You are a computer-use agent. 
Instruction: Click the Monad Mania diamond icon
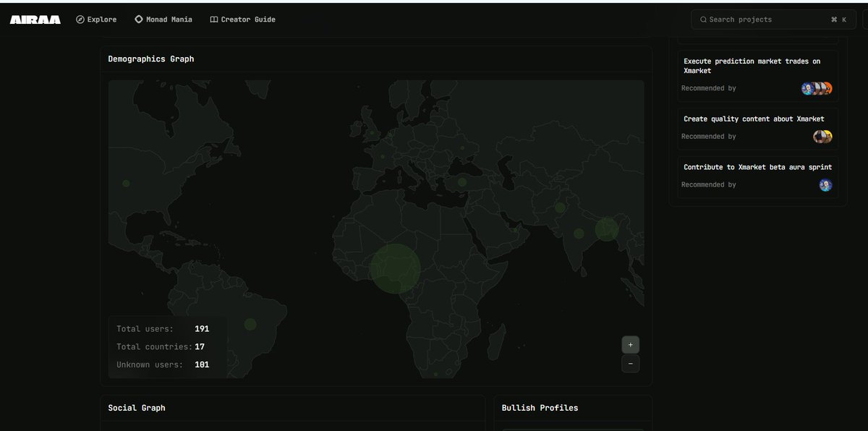[139, 20]
